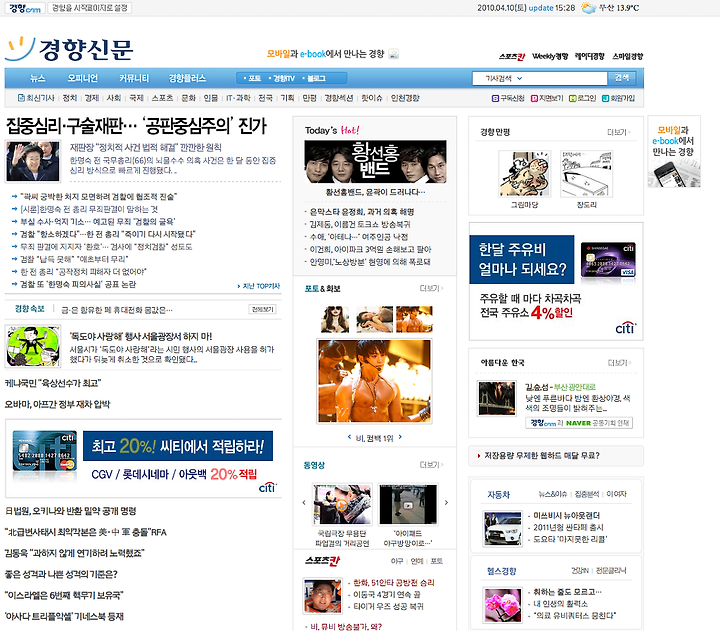Click the right arrow of 동영상 carousel

pos(446,503)
